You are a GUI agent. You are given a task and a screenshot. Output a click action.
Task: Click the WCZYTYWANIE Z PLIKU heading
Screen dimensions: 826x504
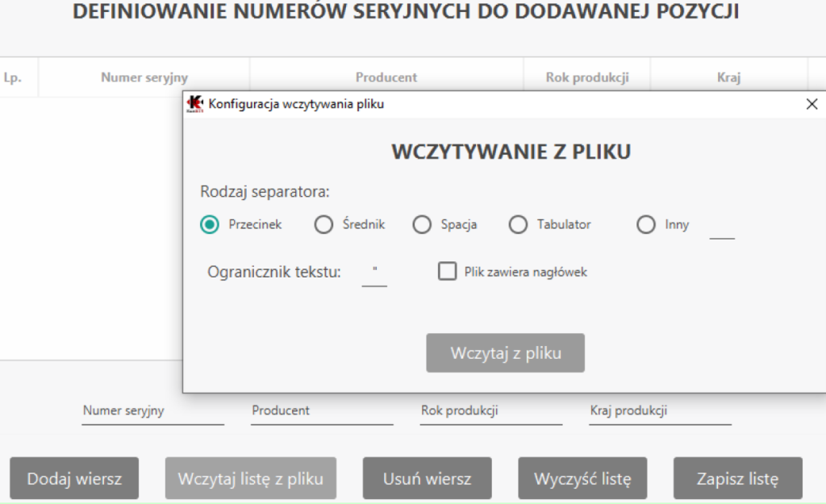click(x=511, y=152)
